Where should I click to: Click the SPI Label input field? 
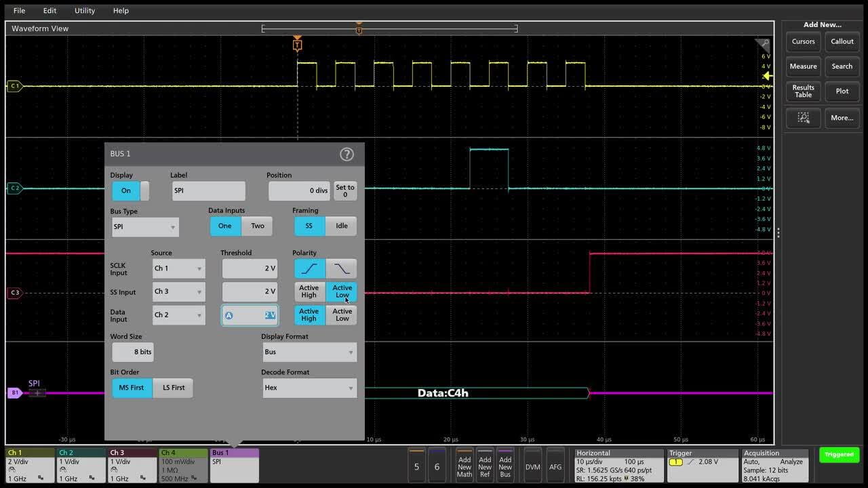[208, 190]
